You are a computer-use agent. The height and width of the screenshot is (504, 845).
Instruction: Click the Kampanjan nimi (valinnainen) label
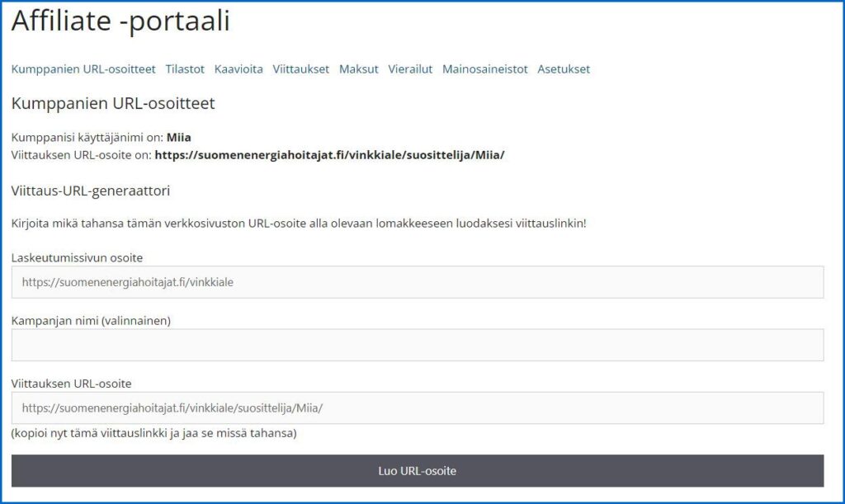(x=91, y=320)
